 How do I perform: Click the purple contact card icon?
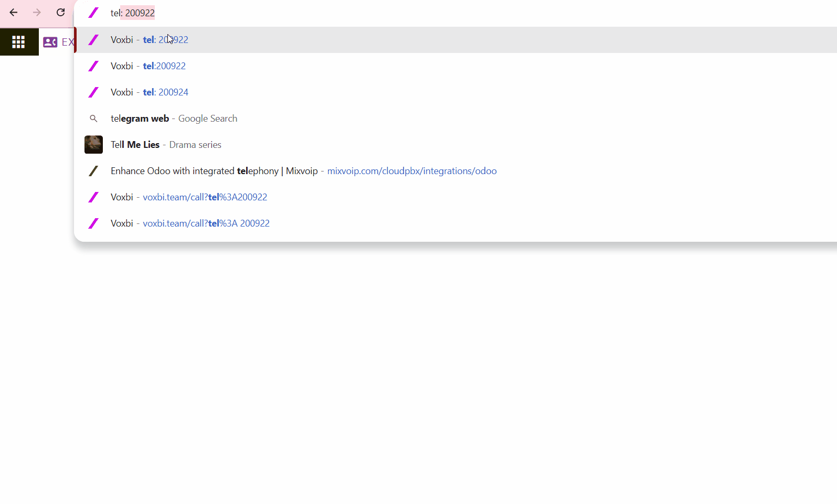pos(50,42)
